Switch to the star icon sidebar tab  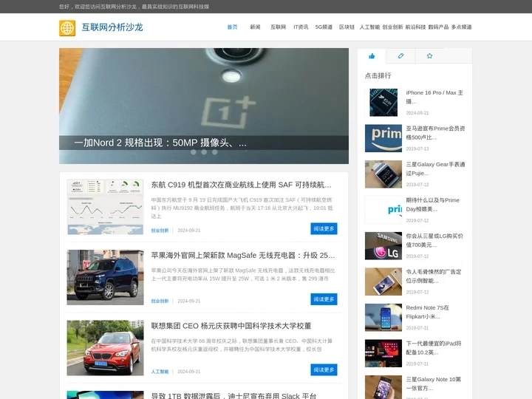(429, 56)
